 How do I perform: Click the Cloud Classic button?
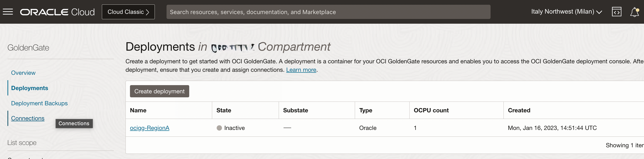click(128, 12)
